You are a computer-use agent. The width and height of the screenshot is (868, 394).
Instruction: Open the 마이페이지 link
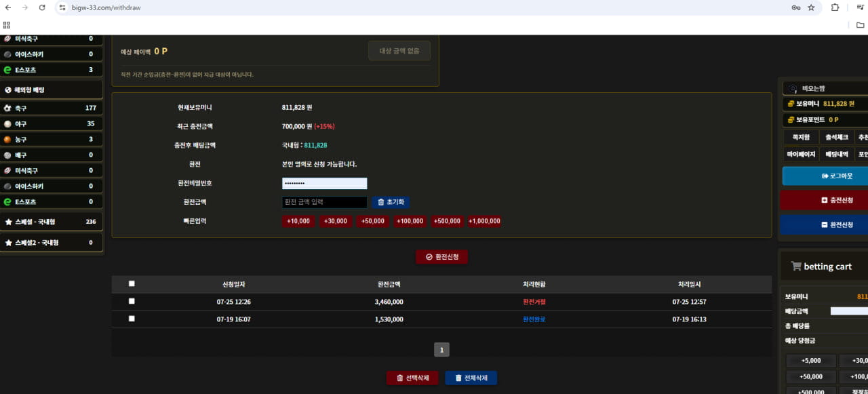[801, 154]
